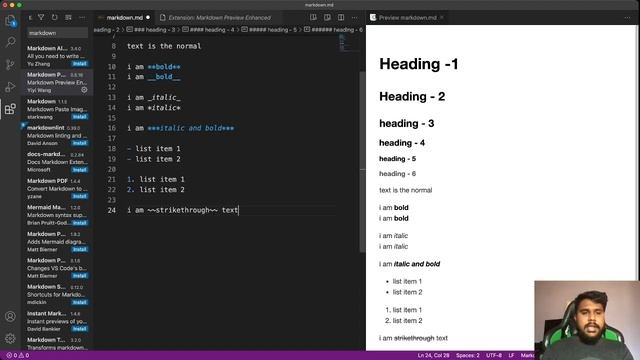
Task: Open the Run and Debug view
Action: point(10,86)
